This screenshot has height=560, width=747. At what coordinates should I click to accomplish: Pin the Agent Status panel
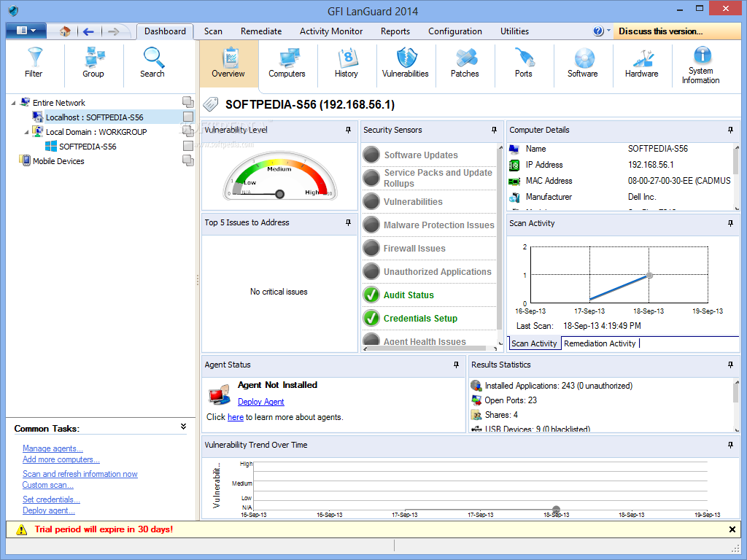(x=456, y=365)
